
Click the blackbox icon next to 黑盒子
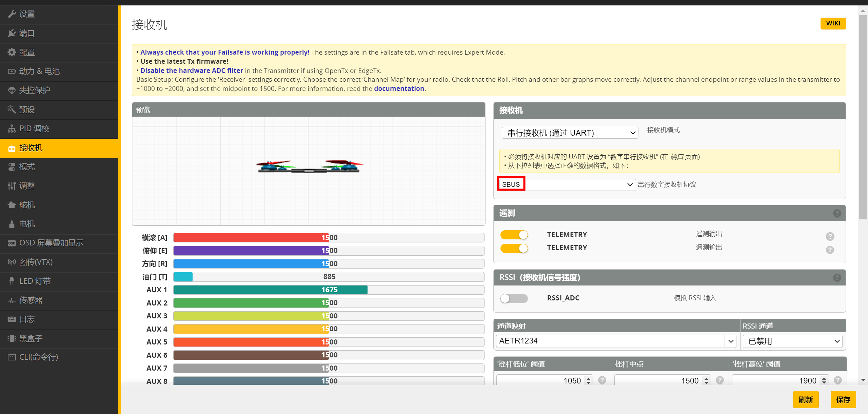tap(12, 338)
